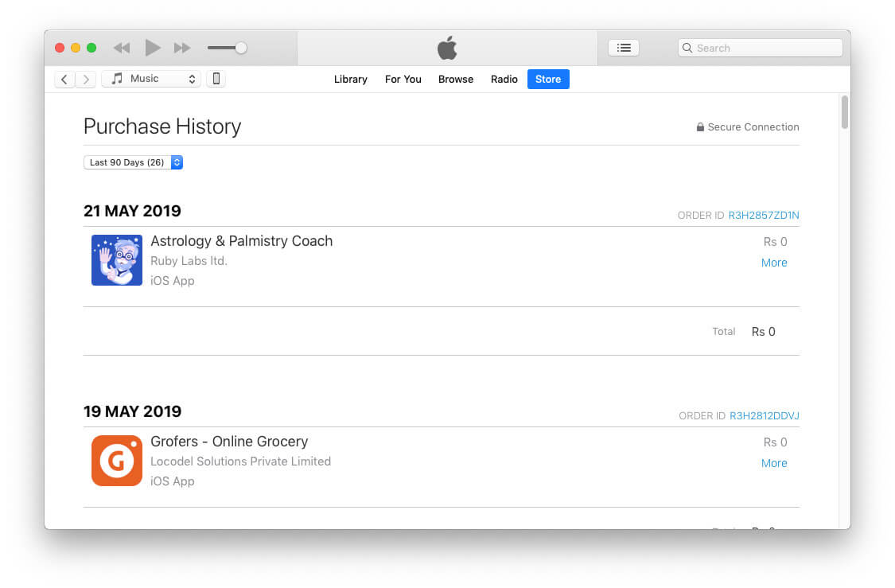Click the Secure Connection lock icon

click(x=700, y=127)
